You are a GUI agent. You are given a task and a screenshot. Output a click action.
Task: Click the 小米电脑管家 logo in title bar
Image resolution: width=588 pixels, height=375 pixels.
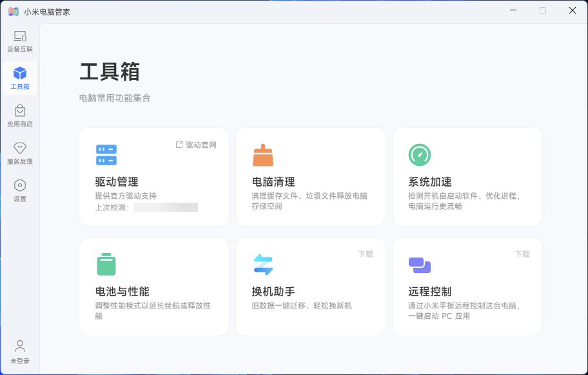[x=12, y=11]
